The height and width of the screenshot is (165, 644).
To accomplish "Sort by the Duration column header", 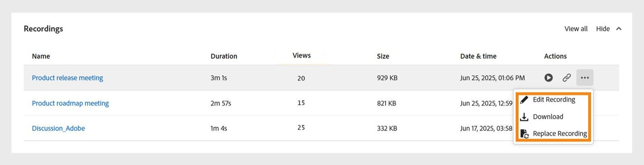I will click(x=224, y=56).
